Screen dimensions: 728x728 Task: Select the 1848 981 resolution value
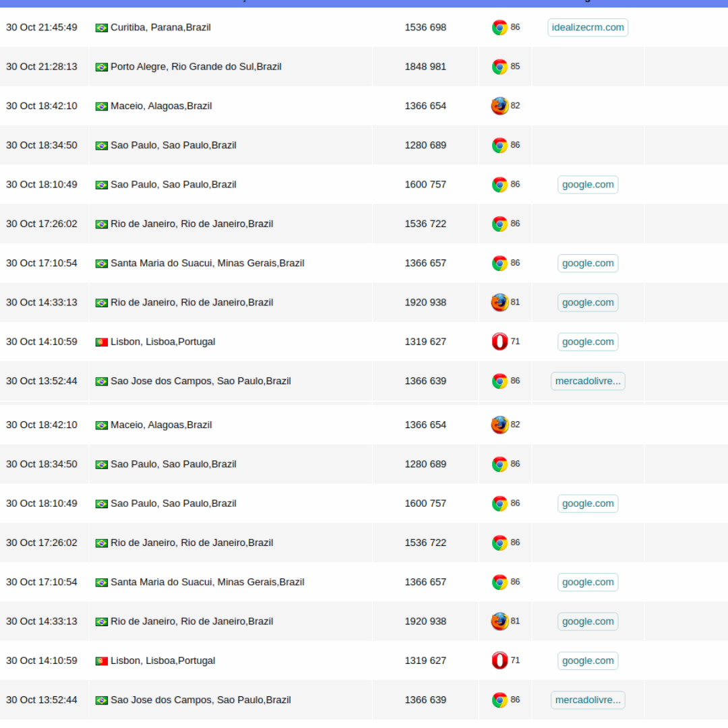tap(425, 67)
